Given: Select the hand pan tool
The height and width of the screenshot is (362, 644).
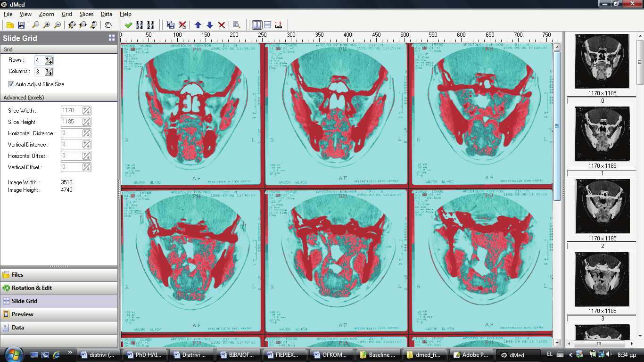Looking at the screenshot, I should (108, 25).
